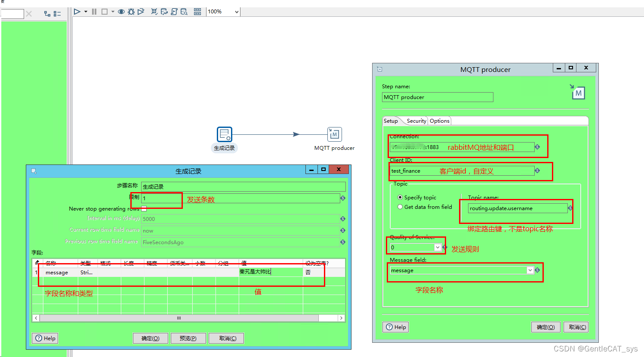Get SQL for the transformation
The image size is (644, 357).
pyautogui.click(x=174, y=12)
